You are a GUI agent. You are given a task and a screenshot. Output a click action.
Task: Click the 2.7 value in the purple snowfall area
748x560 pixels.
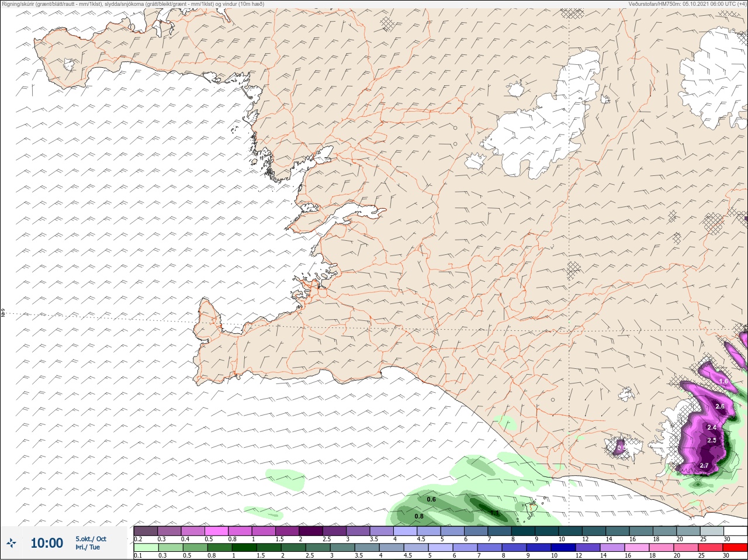click(x=704, y=466)
